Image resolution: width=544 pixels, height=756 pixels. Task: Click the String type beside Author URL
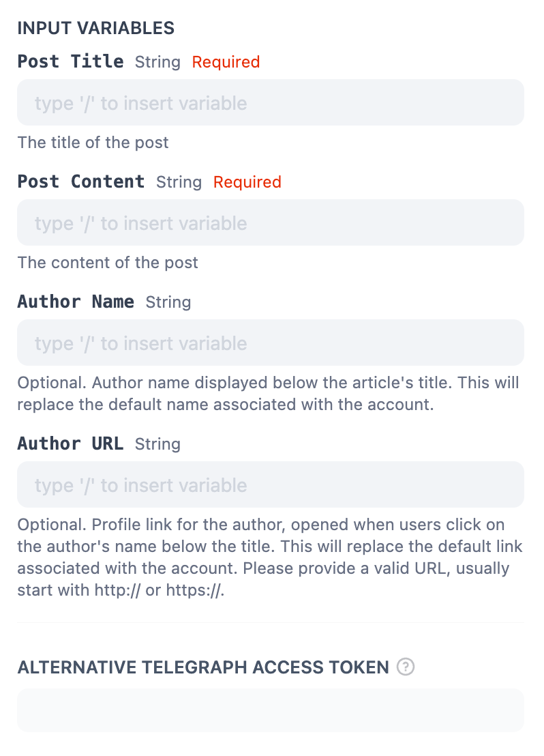point(157,444)
